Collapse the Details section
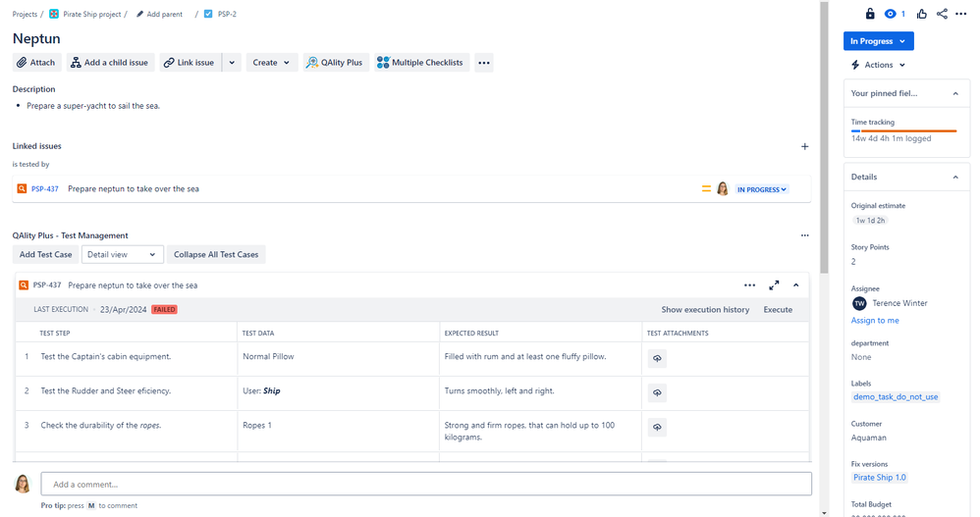 955,178
